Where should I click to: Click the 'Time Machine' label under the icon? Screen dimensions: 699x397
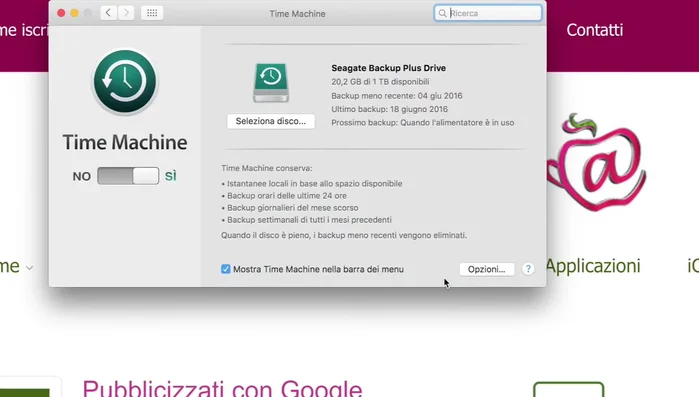click(125, 143)
